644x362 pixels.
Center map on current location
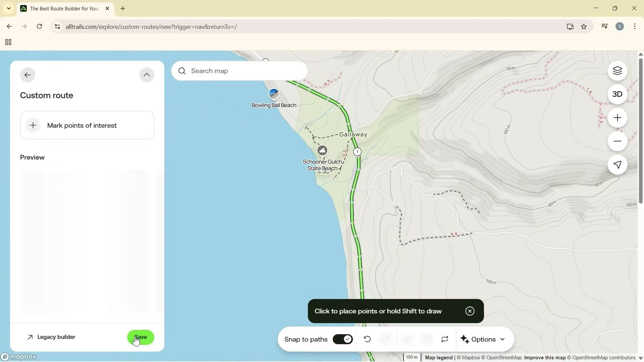pyautogui.click(x=617, y=165)
